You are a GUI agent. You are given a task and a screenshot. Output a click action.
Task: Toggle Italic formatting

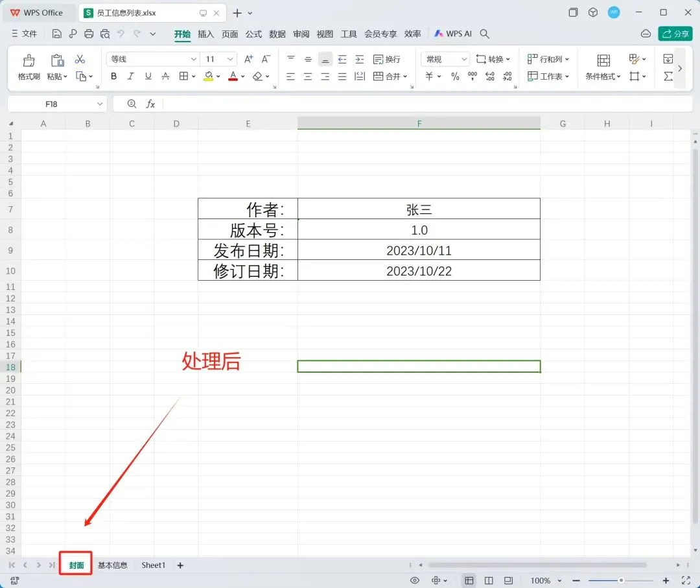[x=131, y=76]
